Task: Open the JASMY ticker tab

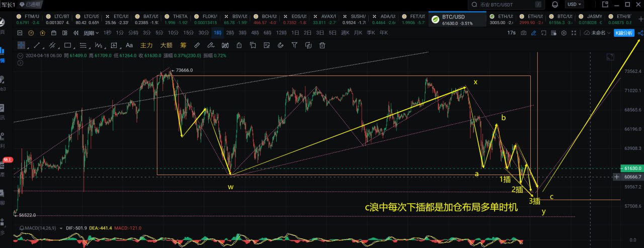Action: 590,20
